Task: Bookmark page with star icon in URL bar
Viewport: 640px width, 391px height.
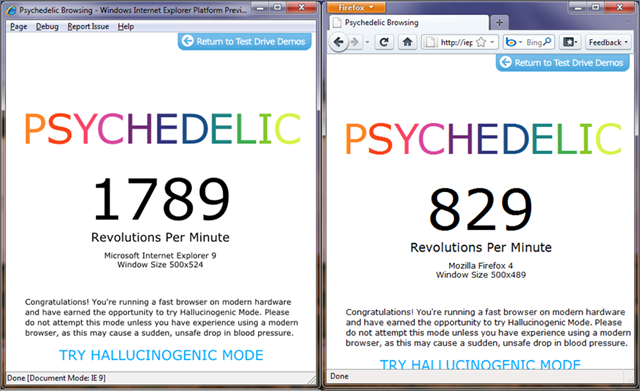Action: click(481, 42)
